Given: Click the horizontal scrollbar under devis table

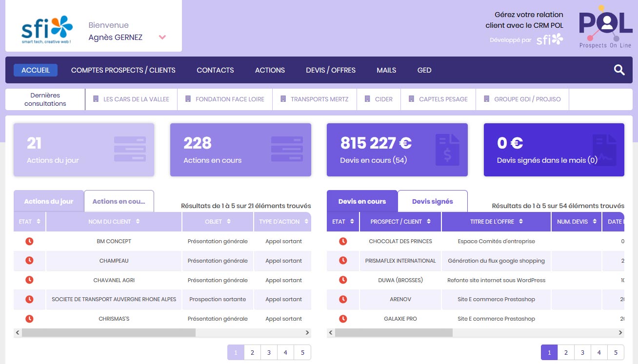Looking at the screenshot, I should coord(394,333).
